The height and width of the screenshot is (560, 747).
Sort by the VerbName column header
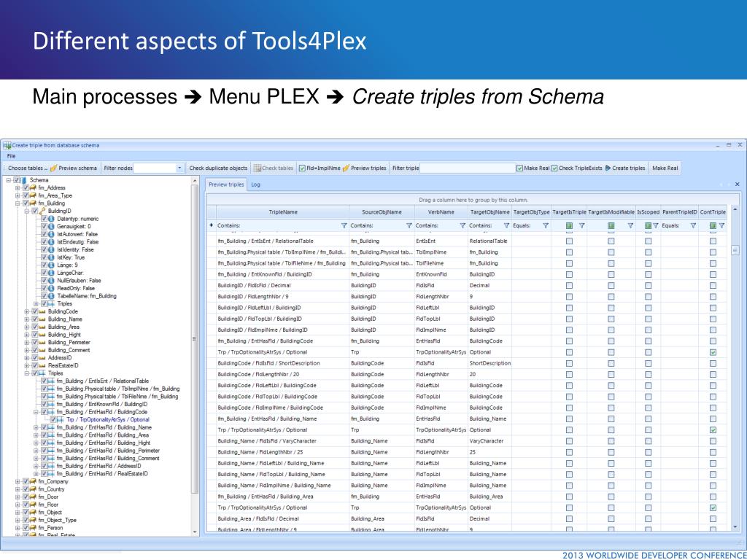(441, 212)
